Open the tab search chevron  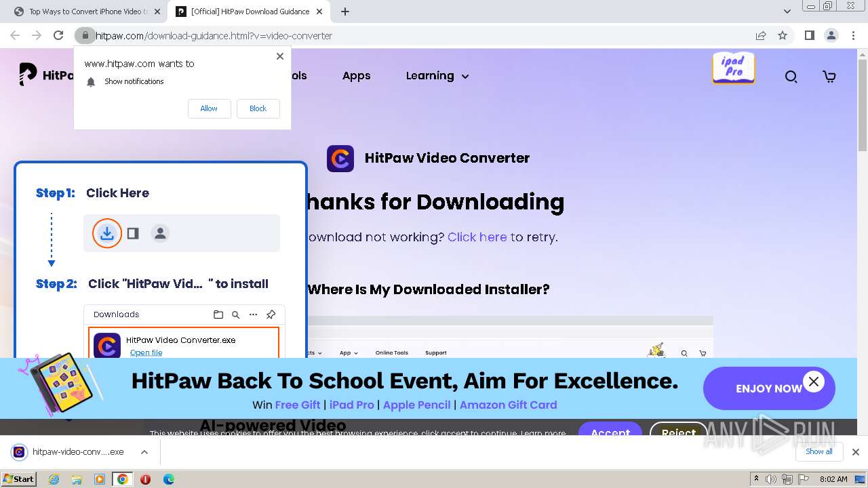[787, 12]
